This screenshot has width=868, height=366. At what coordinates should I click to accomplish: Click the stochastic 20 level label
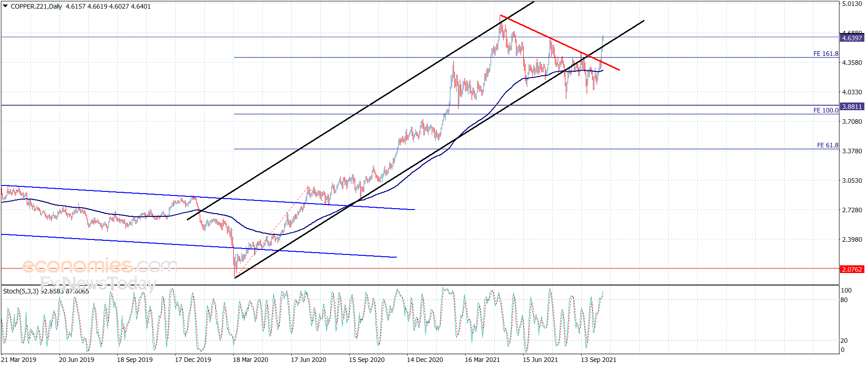coord(844,341)
